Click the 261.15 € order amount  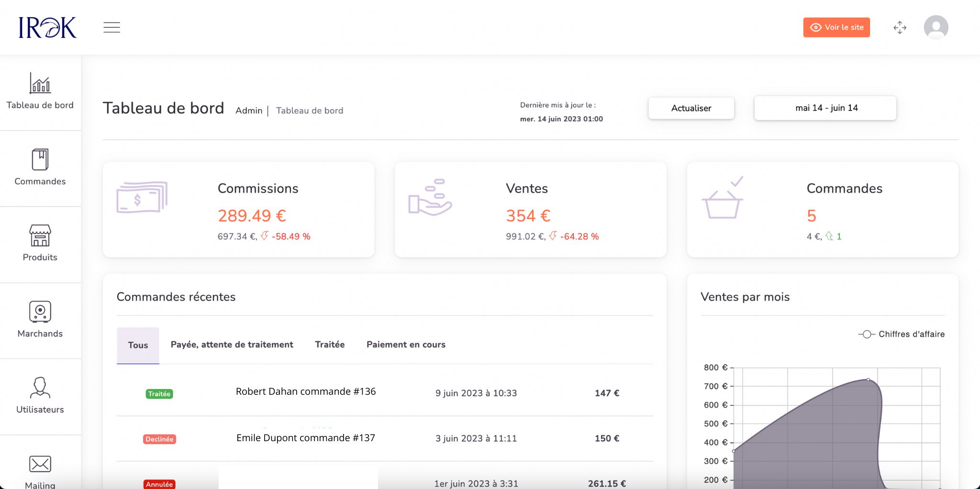(607, 484)
